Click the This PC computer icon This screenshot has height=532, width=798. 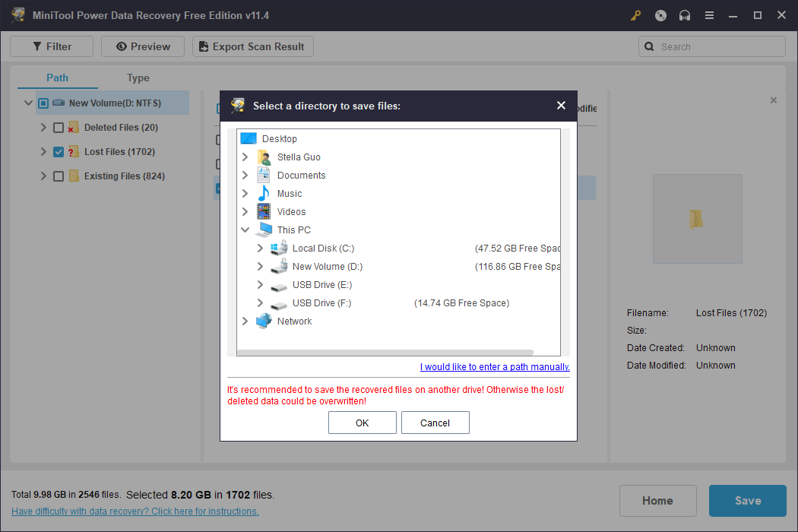coord(264,230)
